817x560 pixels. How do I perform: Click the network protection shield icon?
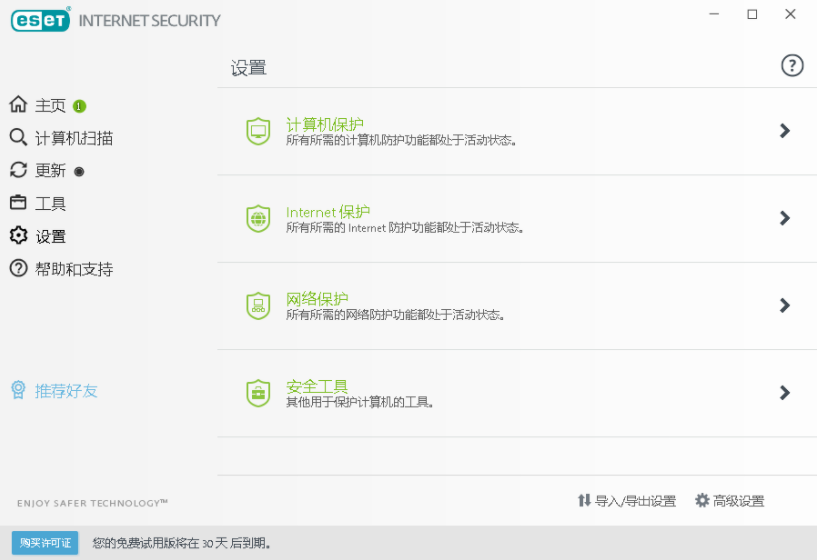point(258,306)
